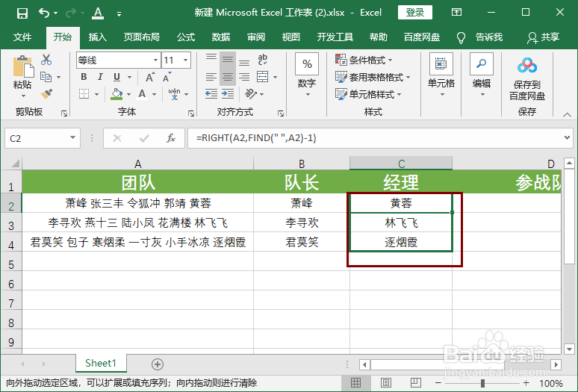Viewport: 578px width, 392px height.
Task: Click the 共享 share button
Action: (544, 37)
